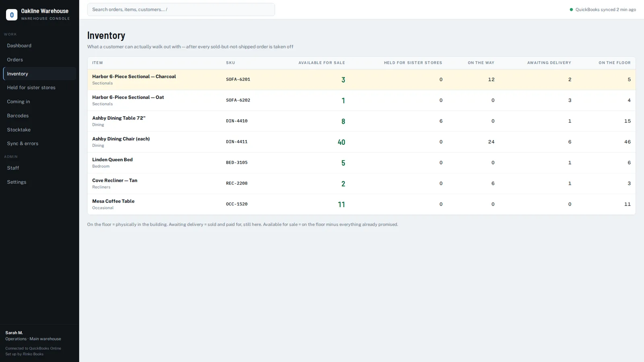Click SKU DIN-4411
The width and height of the screenshot is (644, 362).
point(237,142)
